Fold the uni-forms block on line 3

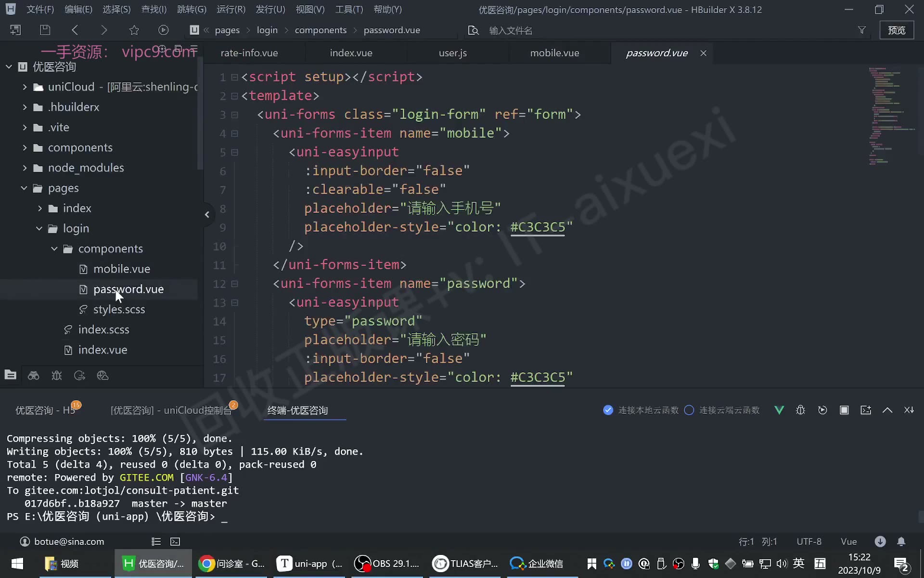pos(234,115)
